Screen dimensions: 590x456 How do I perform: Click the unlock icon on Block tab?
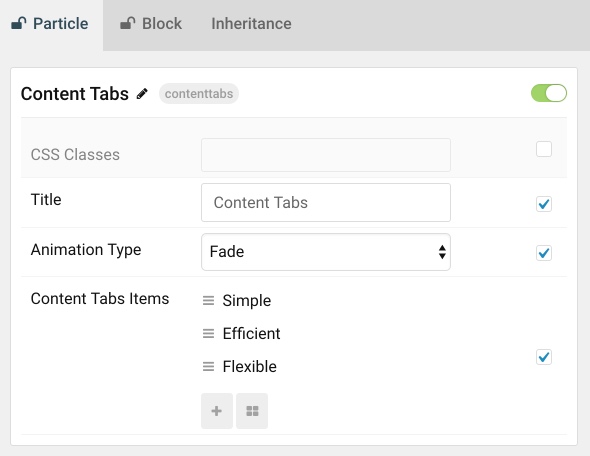tap(128, 23)
